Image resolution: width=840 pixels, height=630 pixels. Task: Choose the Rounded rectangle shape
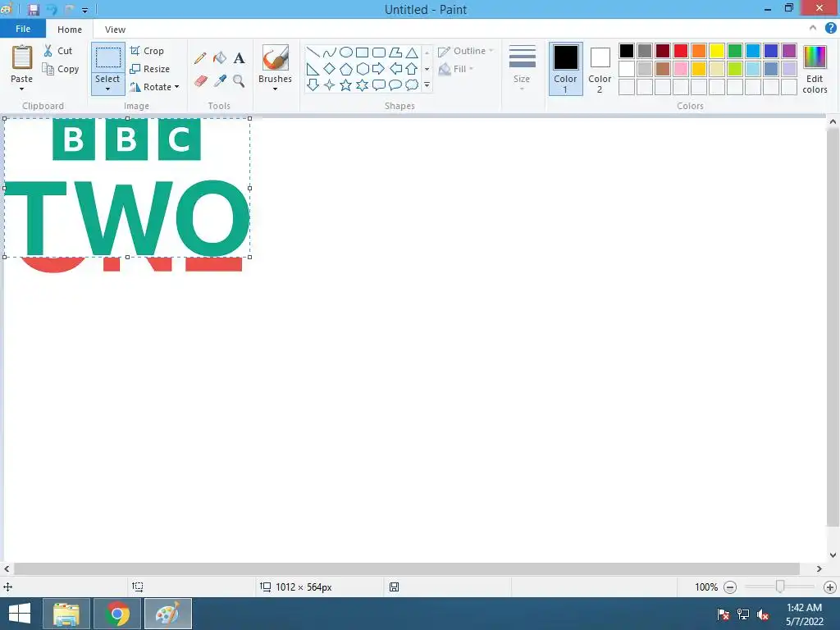coord(379,52)
